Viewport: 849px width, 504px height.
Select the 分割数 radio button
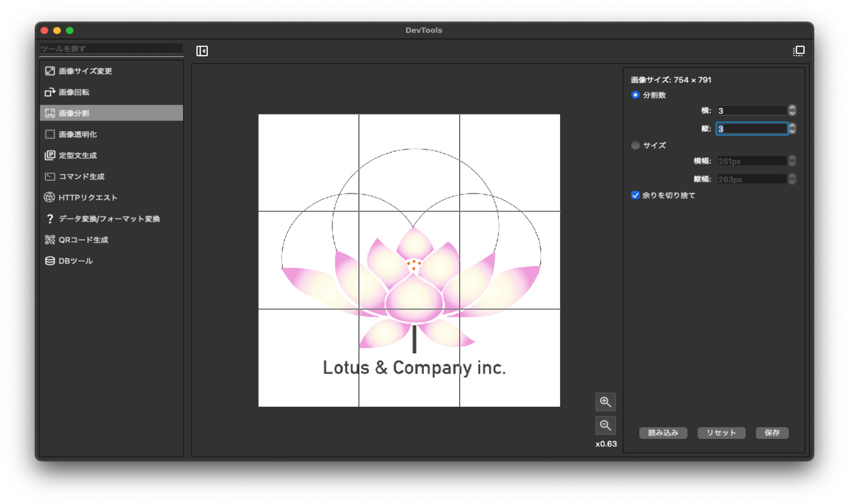(x=635, y=95)
